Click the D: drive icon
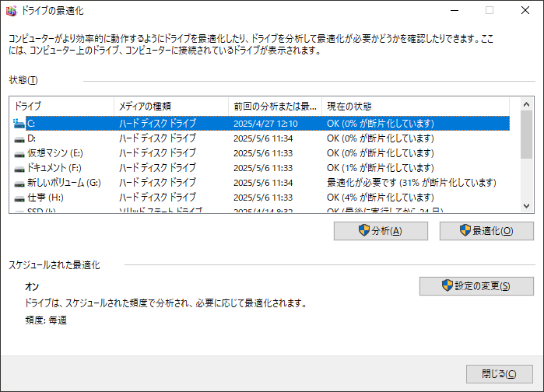 point(19,139)
